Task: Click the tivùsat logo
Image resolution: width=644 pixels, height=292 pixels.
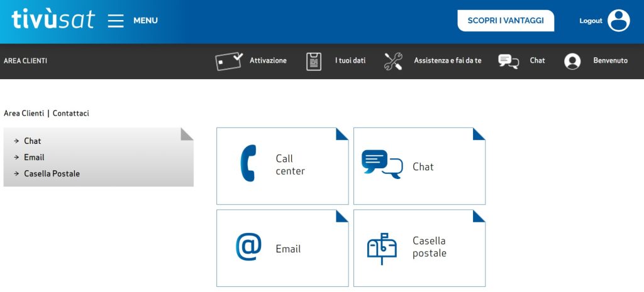Action: point(53,20)
